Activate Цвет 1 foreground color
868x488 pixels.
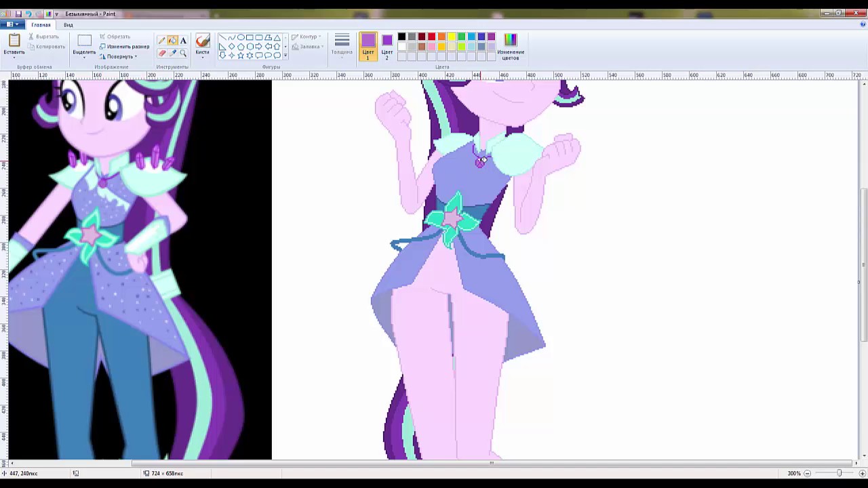click(x=368, y=46)
